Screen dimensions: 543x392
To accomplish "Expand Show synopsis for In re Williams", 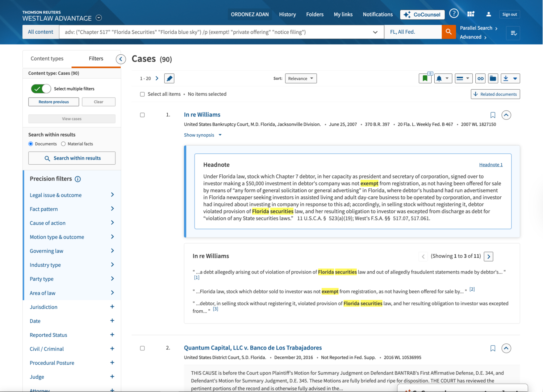I will click(203, 135).
